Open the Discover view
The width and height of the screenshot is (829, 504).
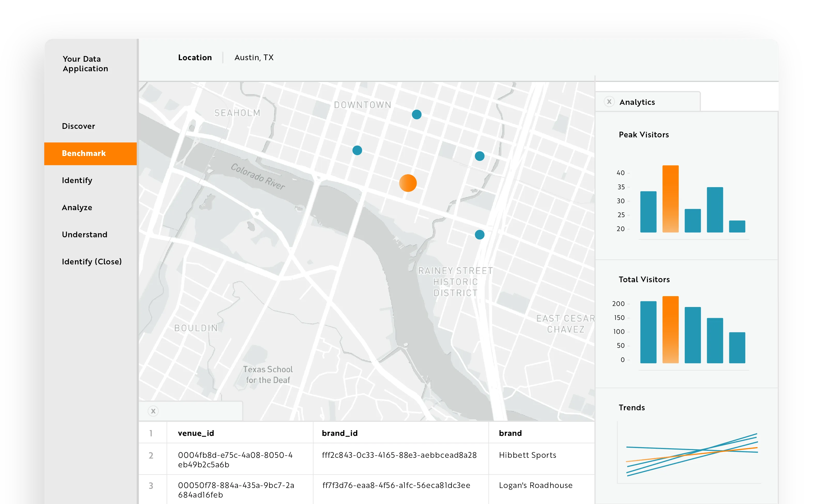click(x=78, y=126)
